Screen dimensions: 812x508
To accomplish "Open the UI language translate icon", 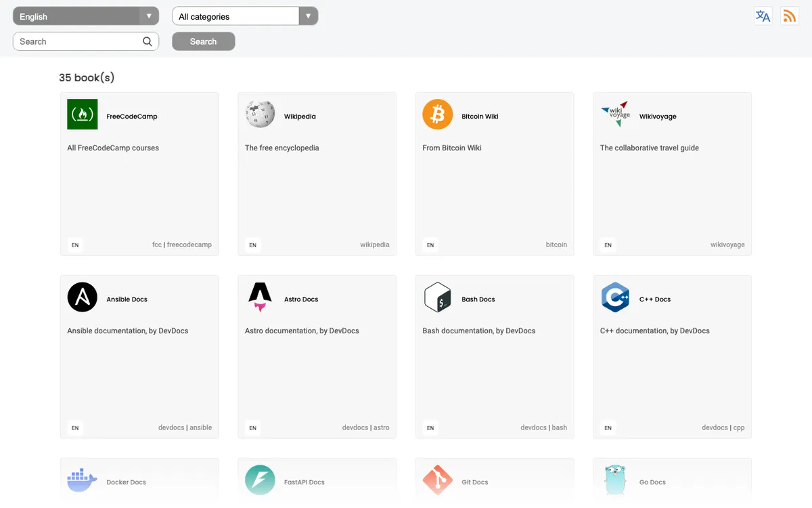I will pyautogui.click(x=763, y=16).
